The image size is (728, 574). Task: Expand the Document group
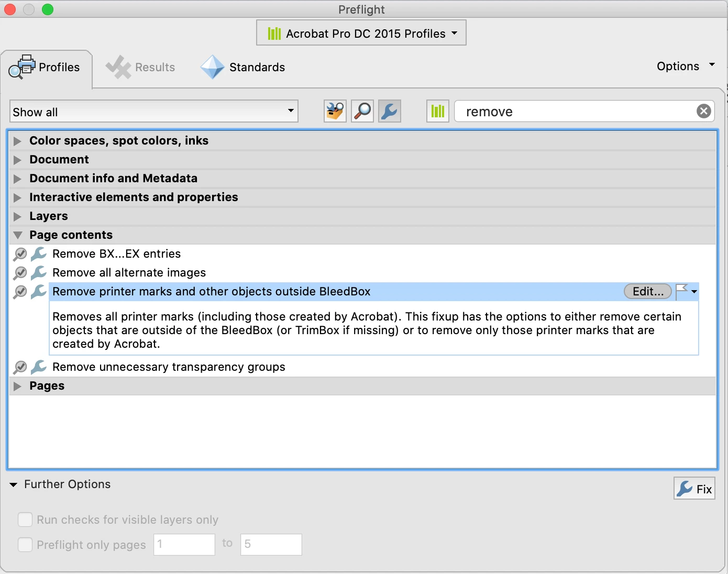pos(17,160)
